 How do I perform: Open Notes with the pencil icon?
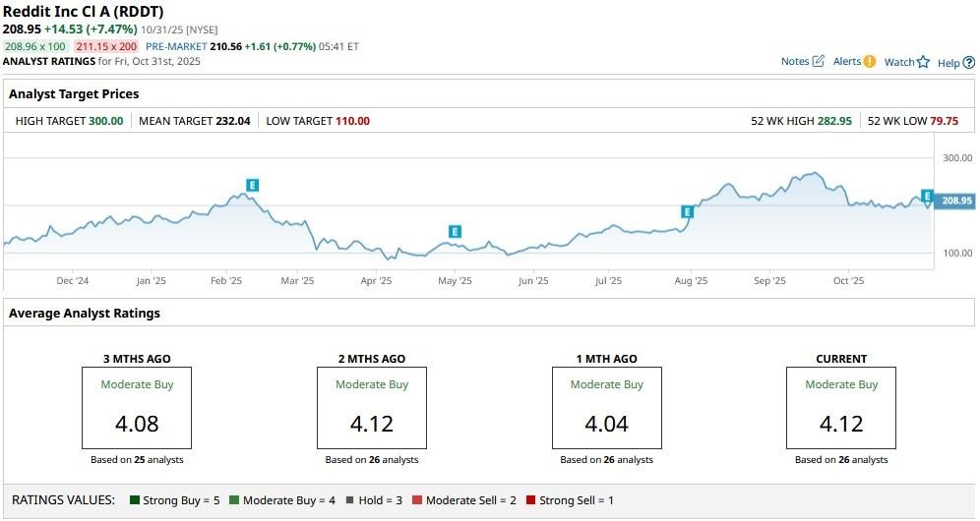coord(818,61)
